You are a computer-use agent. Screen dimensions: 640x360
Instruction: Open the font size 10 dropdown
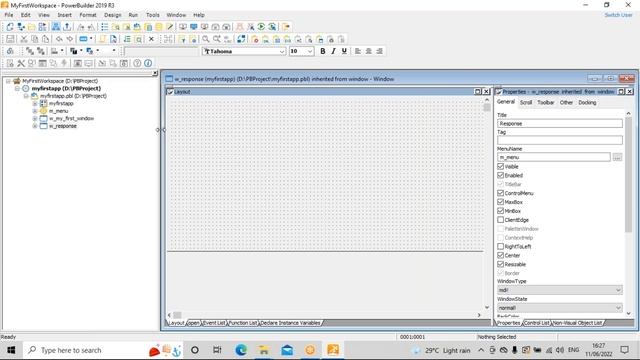pos(310,51)
